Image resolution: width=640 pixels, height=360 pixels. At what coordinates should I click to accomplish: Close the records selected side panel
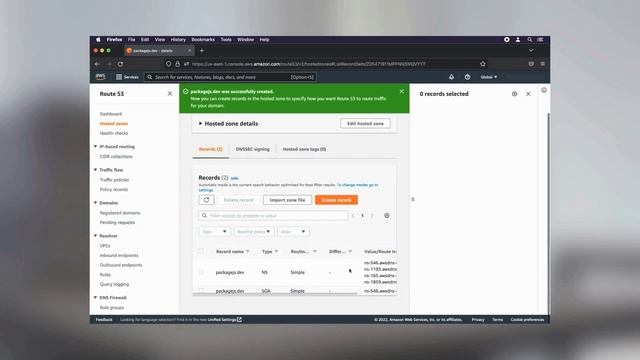pyautogui.click(x=528, y=94)
